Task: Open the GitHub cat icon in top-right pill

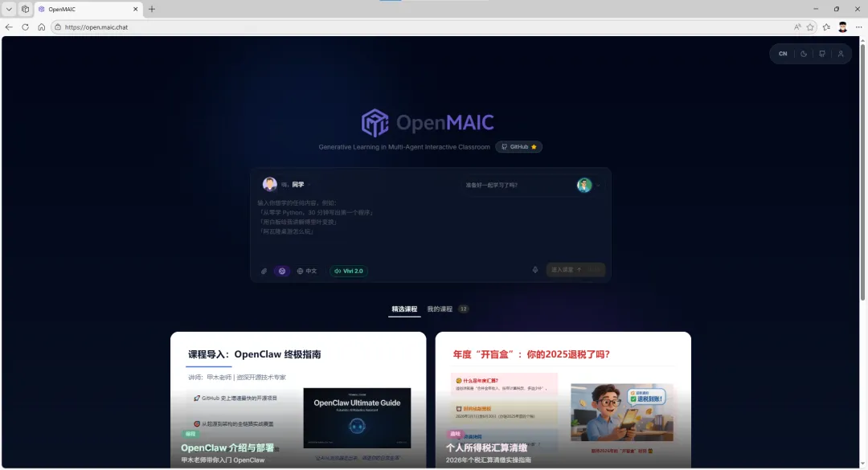Action: [822, 54]
